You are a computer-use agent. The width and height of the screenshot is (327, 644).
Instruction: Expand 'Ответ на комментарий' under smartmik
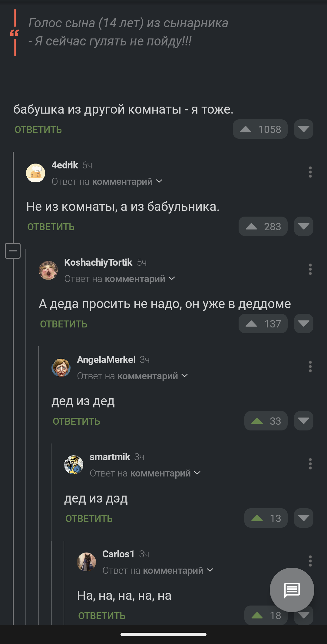tap(145, 473)
